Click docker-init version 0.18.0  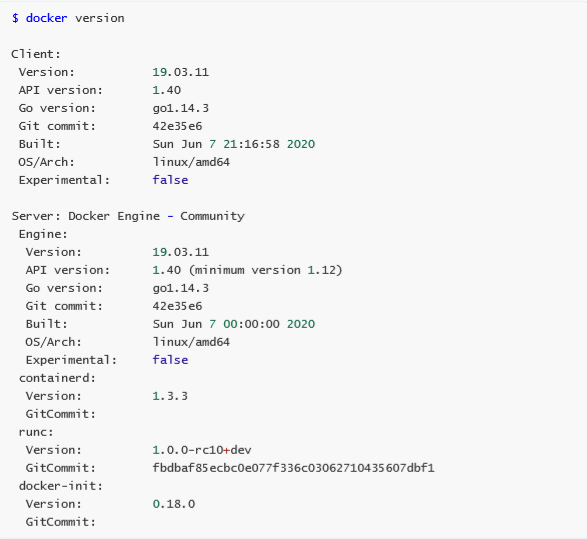click(174, 504)
